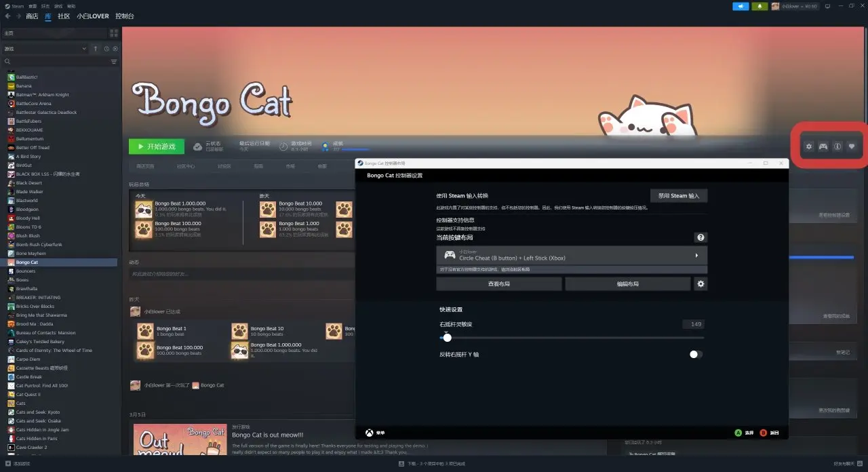Click the green 开始游戏 play button
The image size is (868, 472).
(x=157, y=146)
